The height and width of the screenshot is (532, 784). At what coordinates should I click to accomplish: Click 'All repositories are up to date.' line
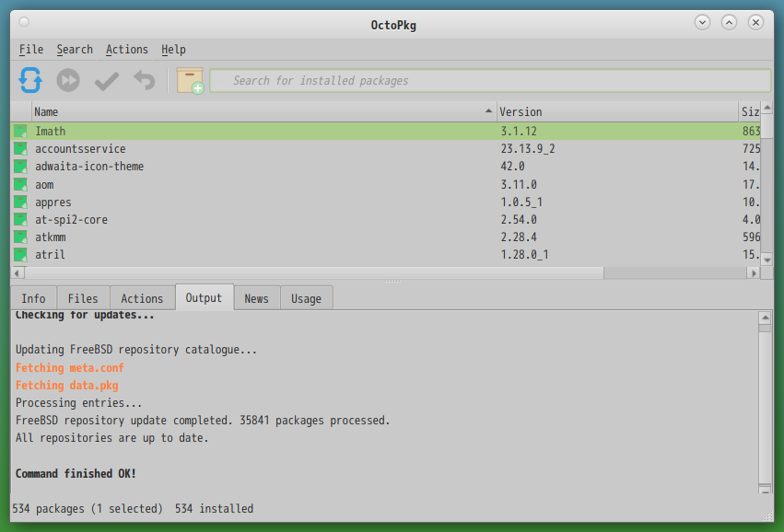click(x=112, y=438)
